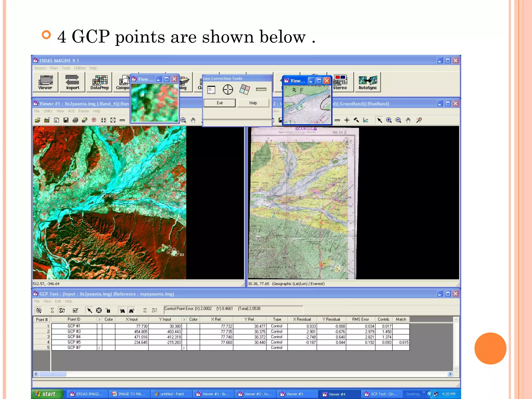532x399 pixels.
Task: Open the spatial profile tool in Viewer #2
Action: tap(365, 120)
